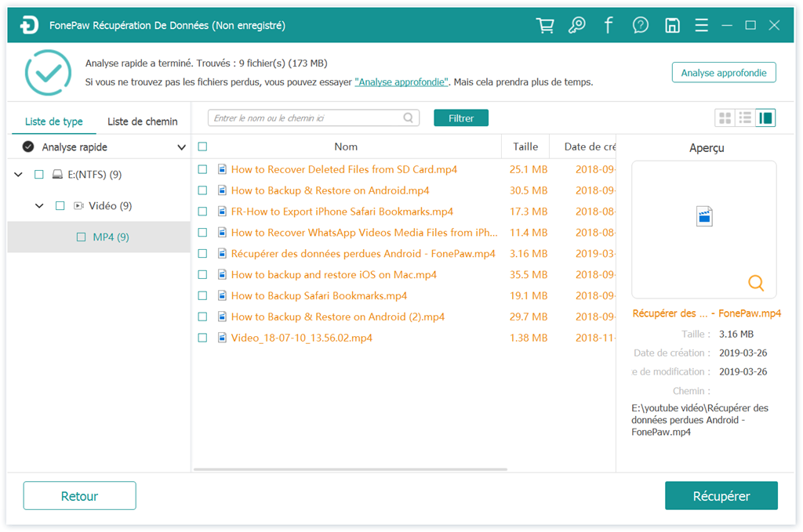The image size is (803, 532).
Task: Check the select-all checkbox in Nom header
Action: coord(203,147)
